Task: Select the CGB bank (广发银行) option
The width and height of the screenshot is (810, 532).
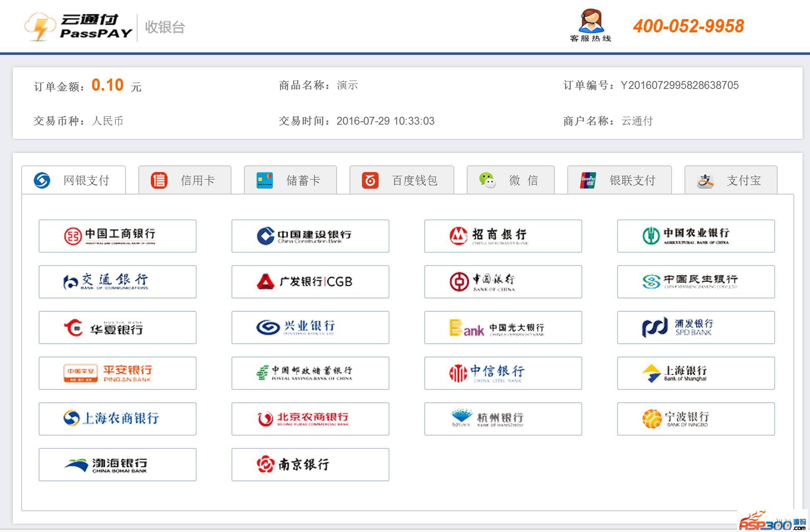Action: (310, 282)
